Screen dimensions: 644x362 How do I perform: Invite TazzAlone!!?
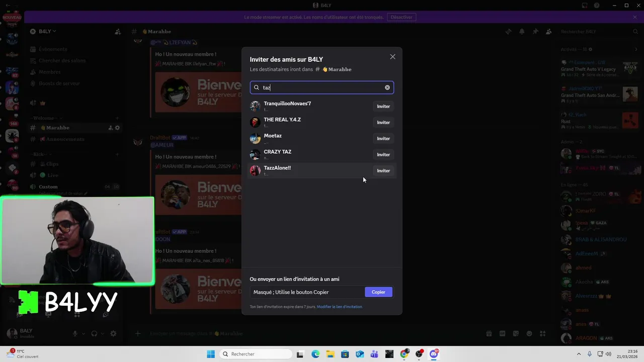point(383,170)
